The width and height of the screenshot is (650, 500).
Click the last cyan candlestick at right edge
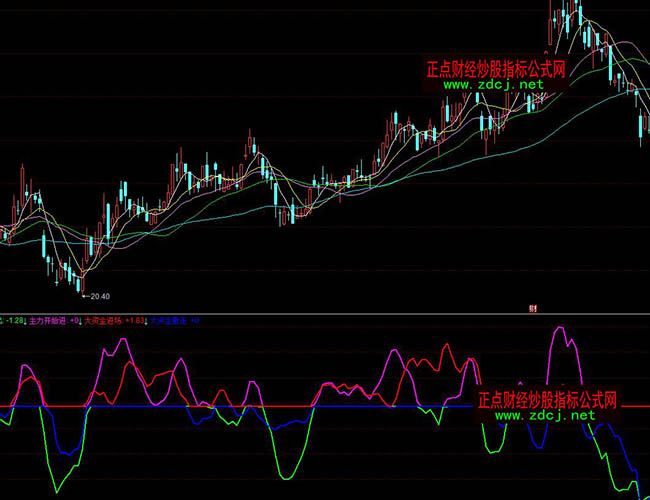[641, 125]
